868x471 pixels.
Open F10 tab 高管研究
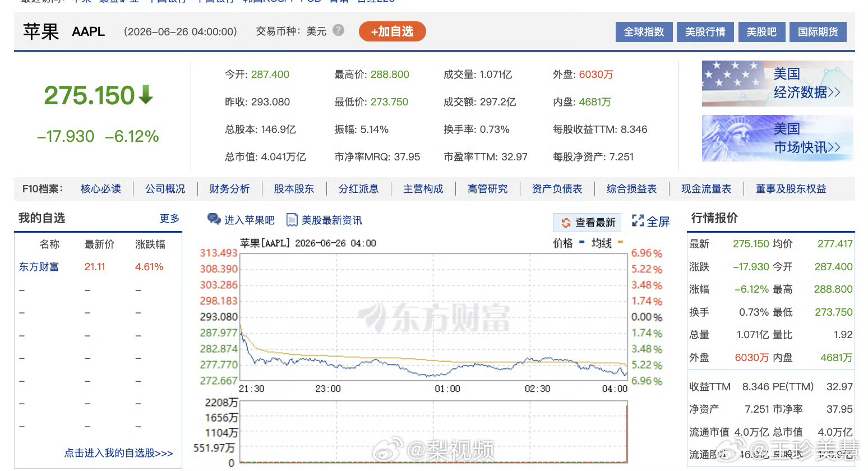488,189
